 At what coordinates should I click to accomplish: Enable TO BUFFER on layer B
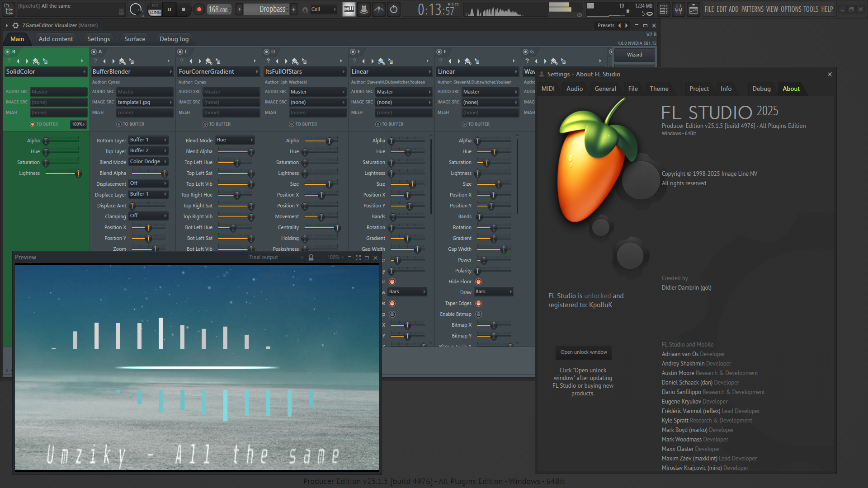(x=33, y=124)
